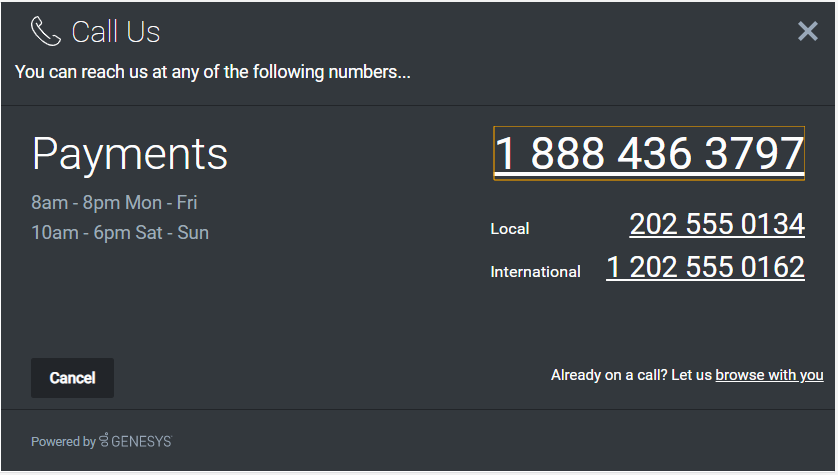Click the 'Local' label
This screenshot has width=838, height=475.
[509, 229]
